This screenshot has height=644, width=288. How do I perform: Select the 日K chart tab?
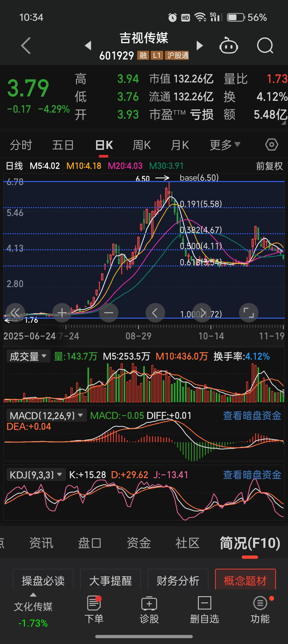click(104, 145)
